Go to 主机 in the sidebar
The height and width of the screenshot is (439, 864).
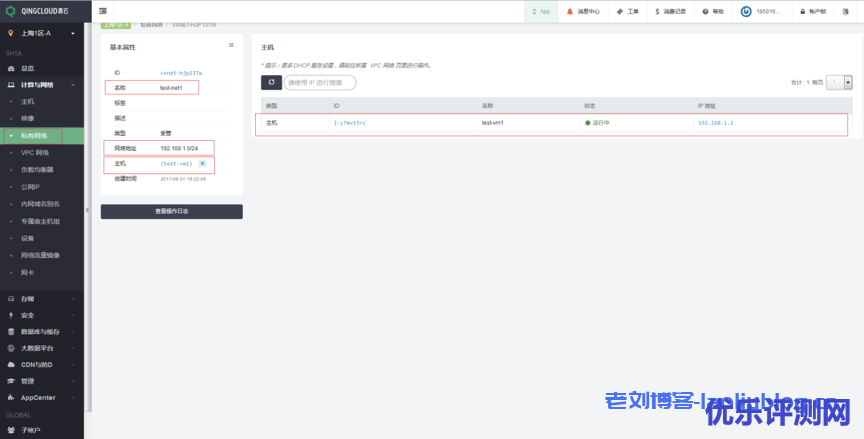point(28,101)
